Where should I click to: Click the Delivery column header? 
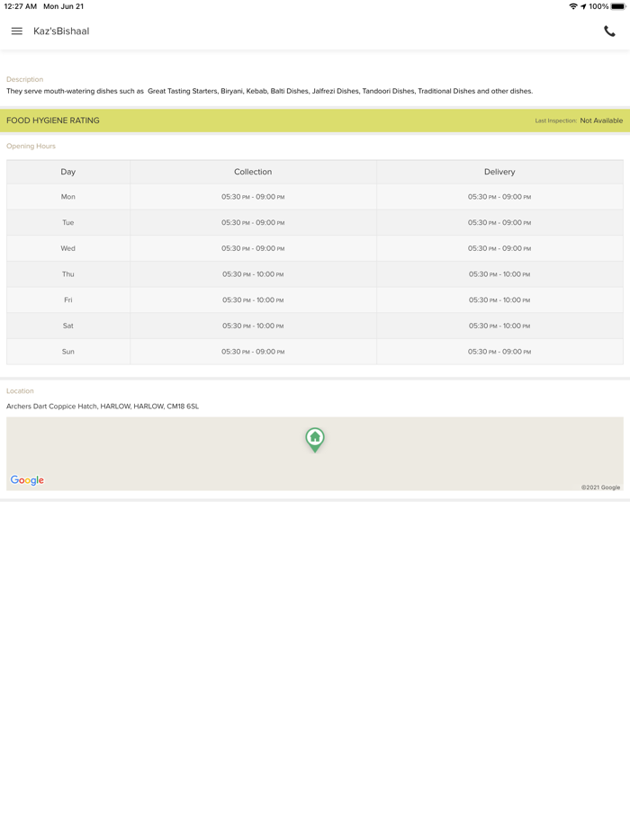[499, 172]
